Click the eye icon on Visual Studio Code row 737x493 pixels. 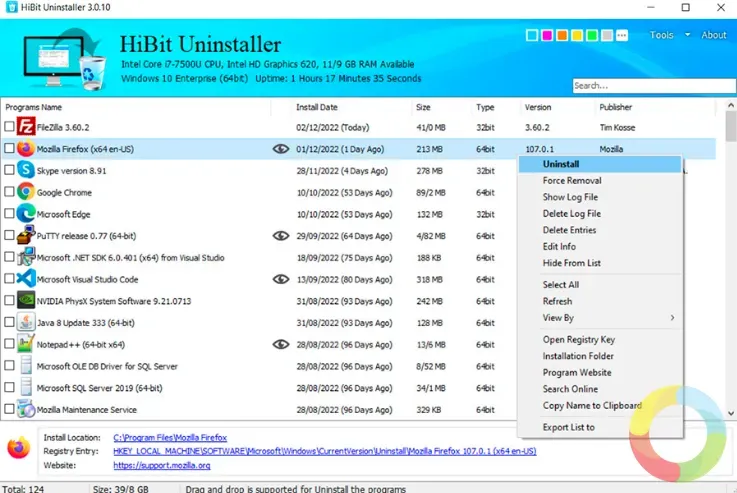point(281,279)
